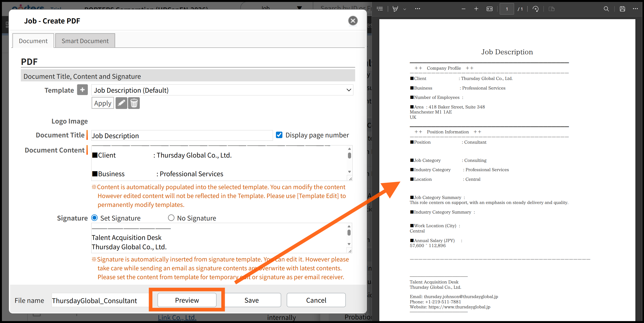Image resolution: width=644 pixels, height=323 pixels.
Task: Expand highlight tool options chevron
Action: (404, 9)
